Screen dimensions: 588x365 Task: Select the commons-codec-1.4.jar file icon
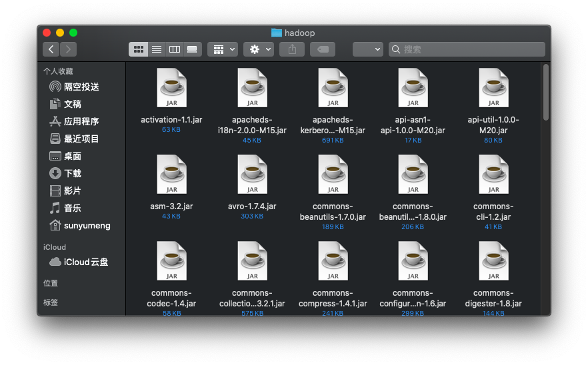(x=171, y=261)
